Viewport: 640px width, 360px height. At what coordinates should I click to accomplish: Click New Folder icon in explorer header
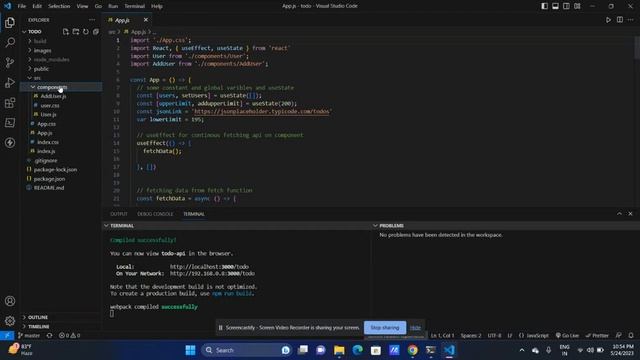76,31
